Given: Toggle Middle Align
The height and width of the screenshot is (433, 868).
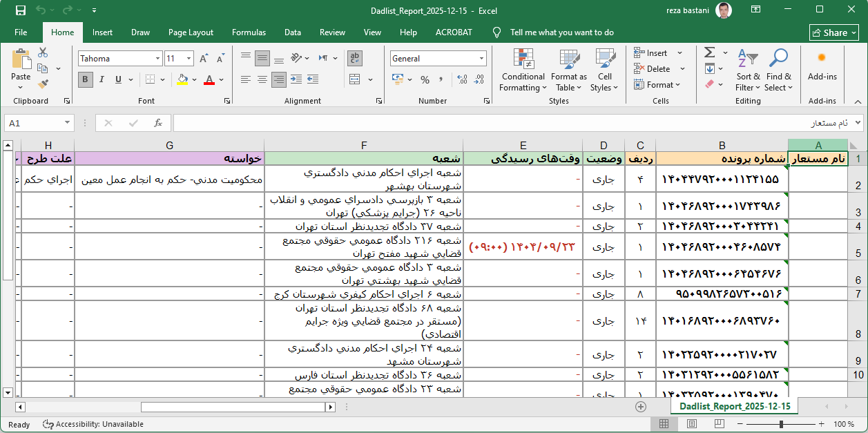Looking at the screenshot, I should click(x=262, y=58).
